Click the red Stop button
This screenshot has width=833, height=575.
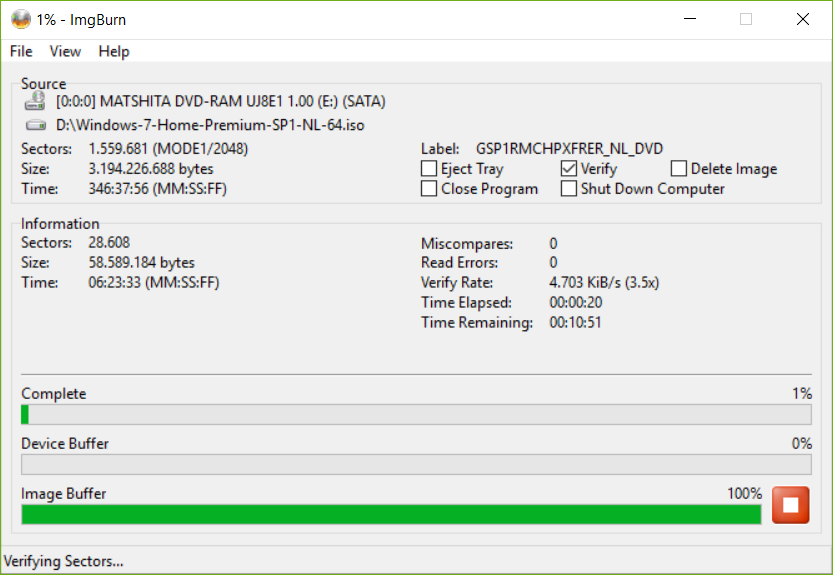[790, 505]
